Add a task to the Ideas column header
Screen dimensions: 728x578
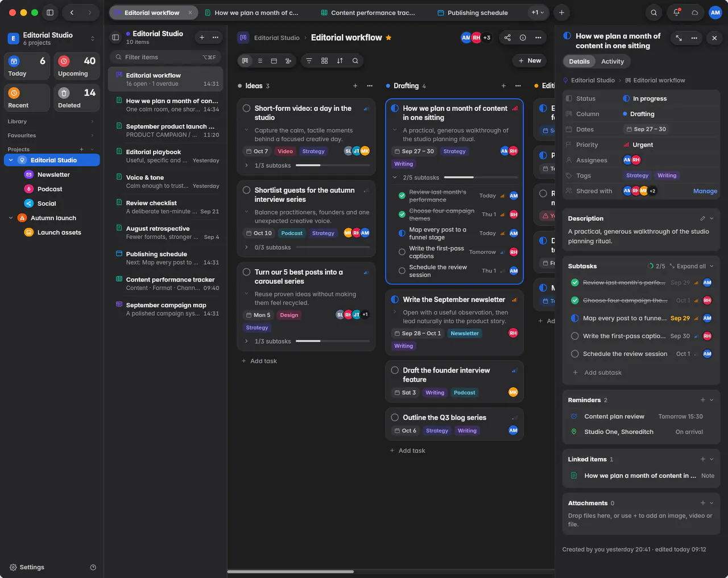point(355,86)
